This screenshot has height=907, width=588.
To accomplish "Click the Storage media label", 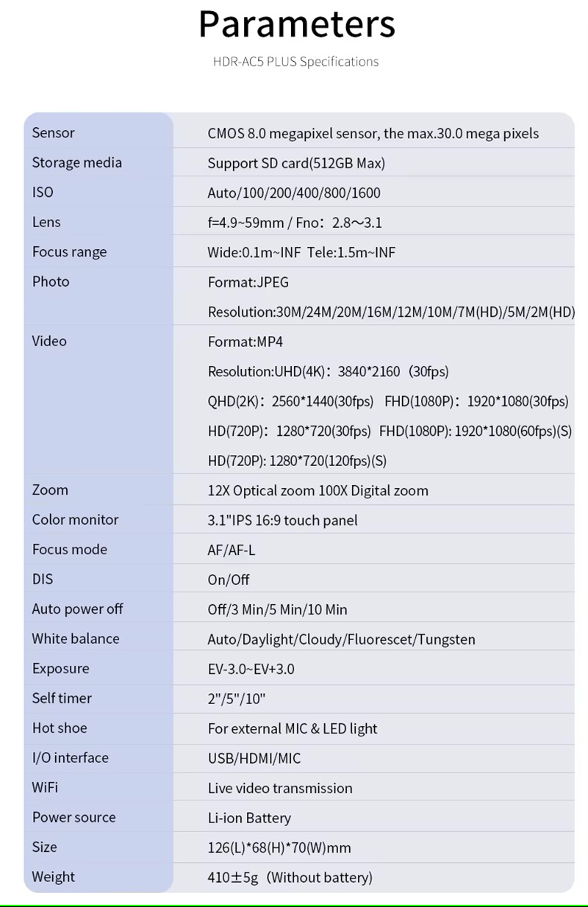I will click(x=76, y=162).
